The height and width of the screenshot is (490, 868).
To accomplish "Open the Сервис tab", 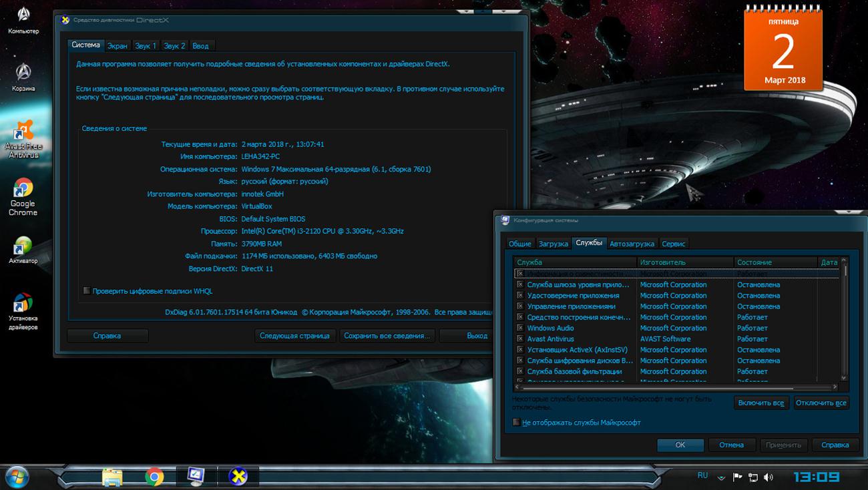I will (674, 244).
